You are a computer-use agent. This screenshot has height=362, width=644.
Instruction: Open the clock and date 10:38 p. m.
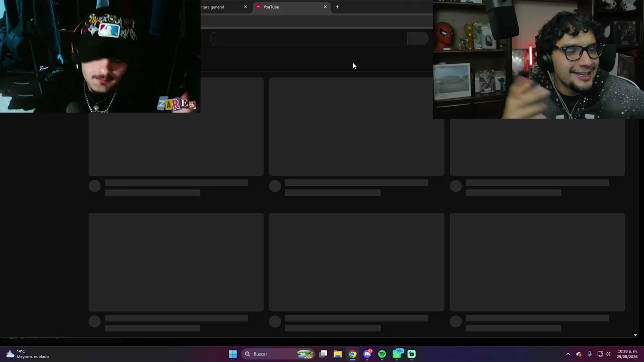(627, 354)
